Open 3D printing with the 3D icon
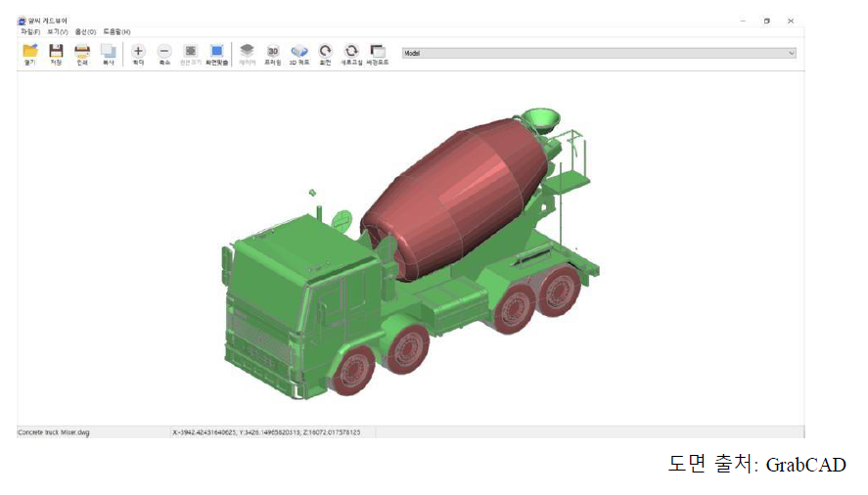 pos(273,55)
